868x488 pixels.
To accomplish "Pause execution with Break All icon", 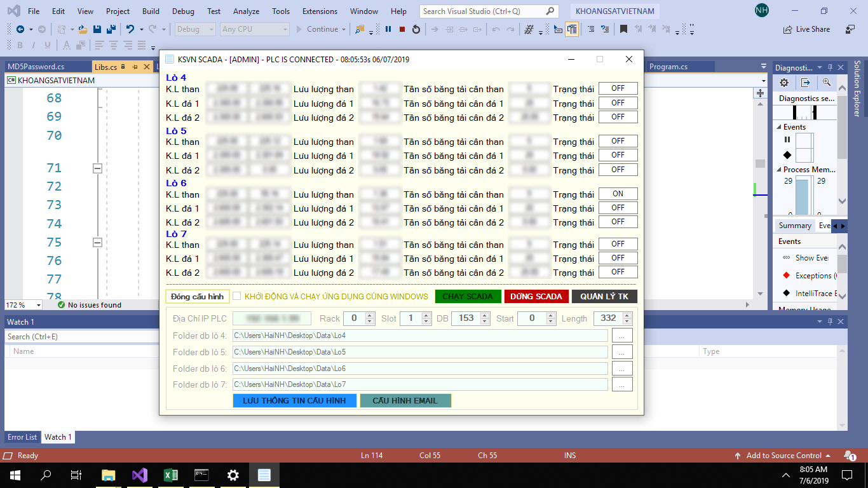I will point(388,29).
